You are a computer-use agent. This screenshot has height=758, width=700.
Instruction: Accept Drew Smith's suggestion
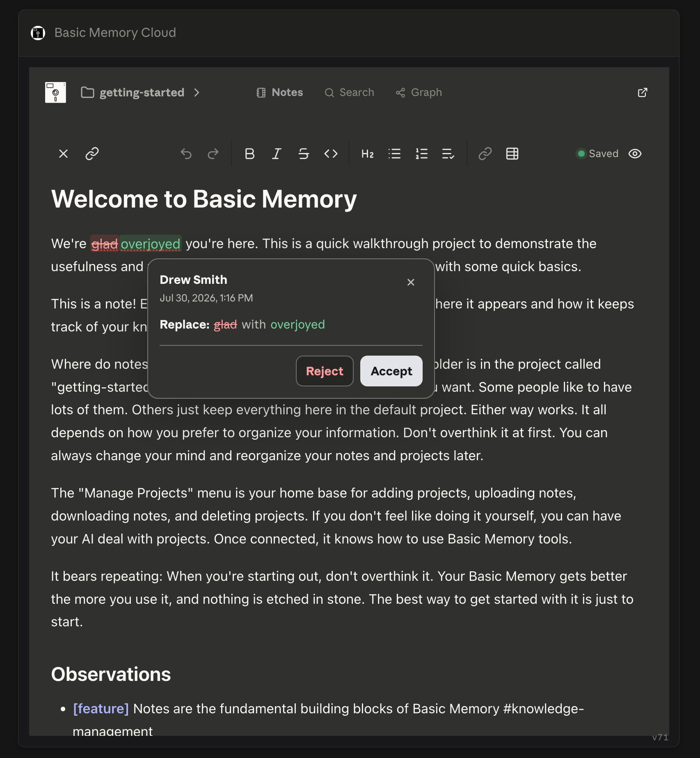click(391, 371)
